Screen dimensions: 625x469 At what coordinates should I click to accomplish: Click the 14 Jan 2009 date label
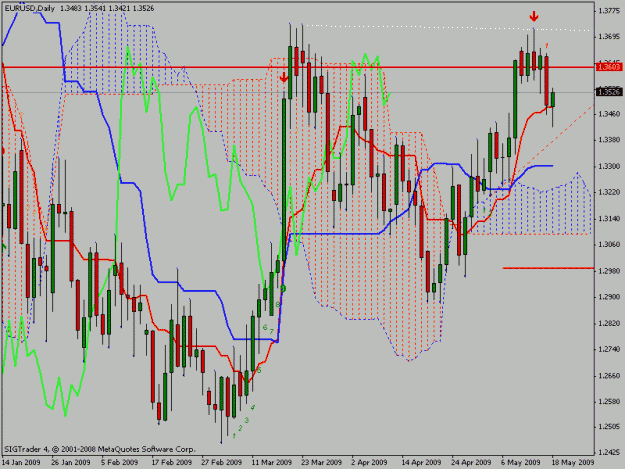[x=21, y=462]
